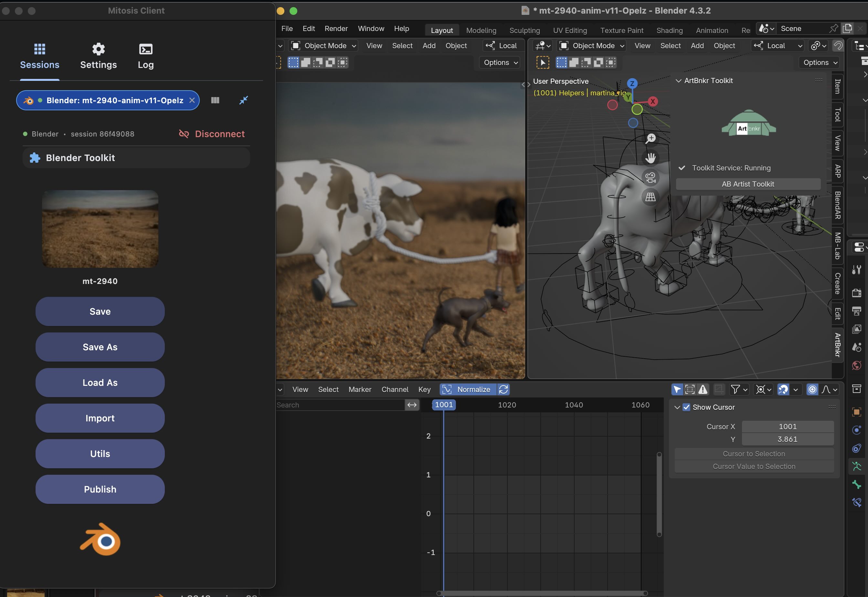Screen dimensions: 868x597
Task: Click the AB Artist Toolkit button
Action: [748, 184]
